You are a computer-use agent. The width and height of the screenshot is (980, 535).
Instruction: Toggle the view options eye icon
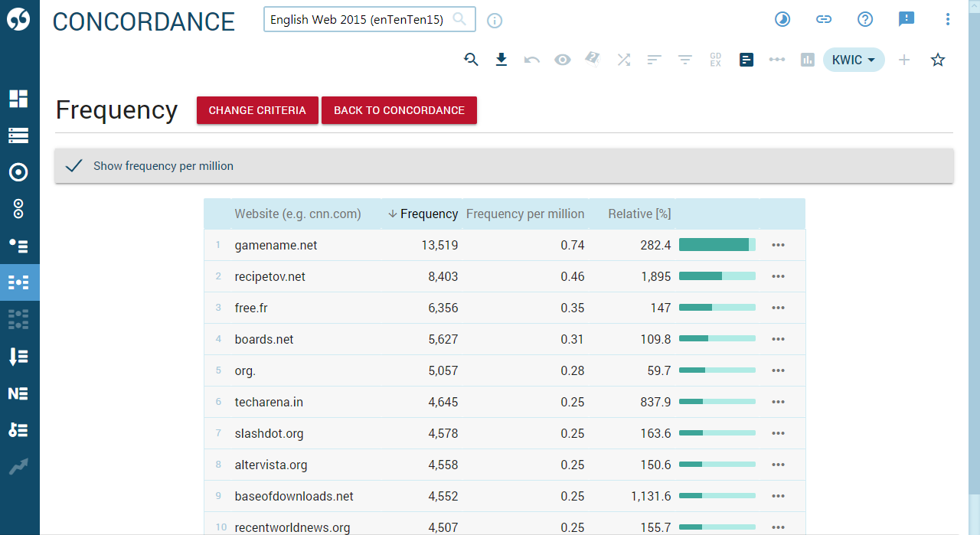click(563, 60)
